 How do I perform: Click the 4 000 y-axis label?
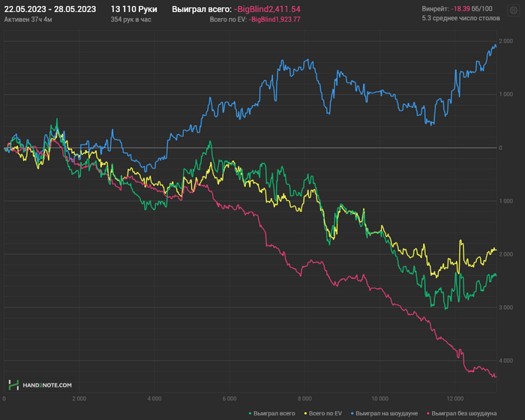click(506, 361)
